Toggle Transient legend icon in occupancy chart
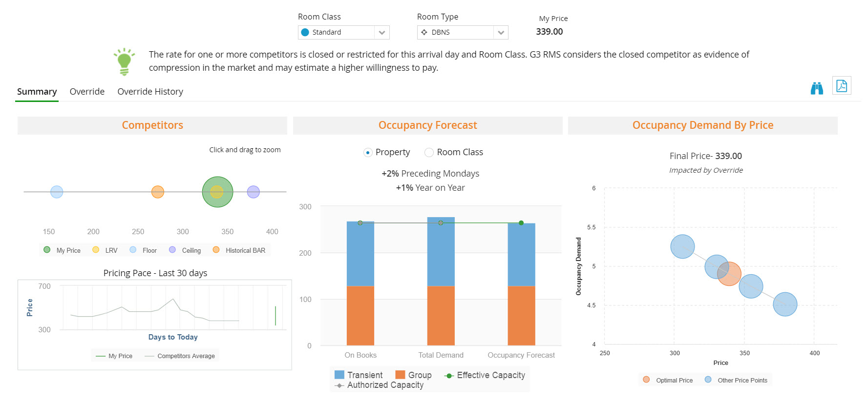 pyautogui.click(x=339, y=375)
